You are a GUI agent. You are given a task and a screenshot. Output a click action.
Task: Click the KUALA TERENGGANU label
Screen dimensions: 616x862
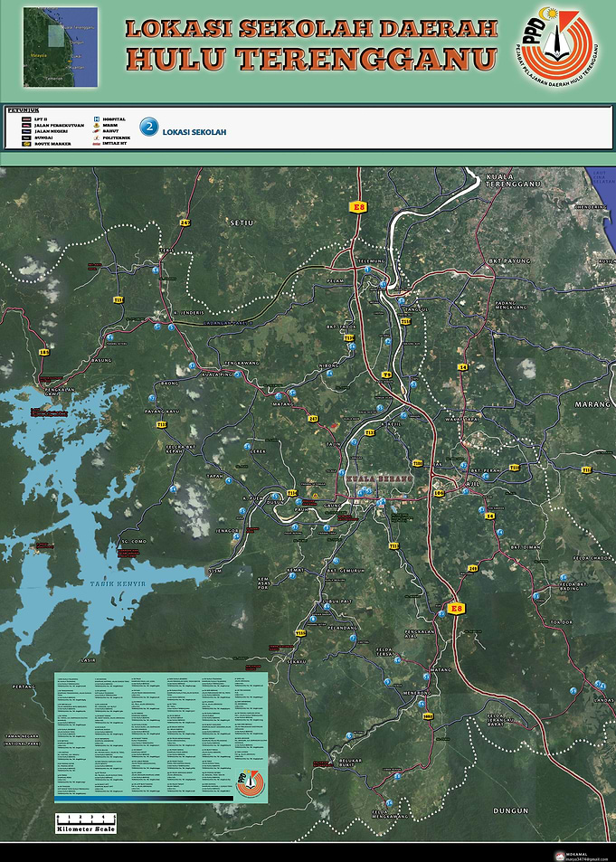513,181
